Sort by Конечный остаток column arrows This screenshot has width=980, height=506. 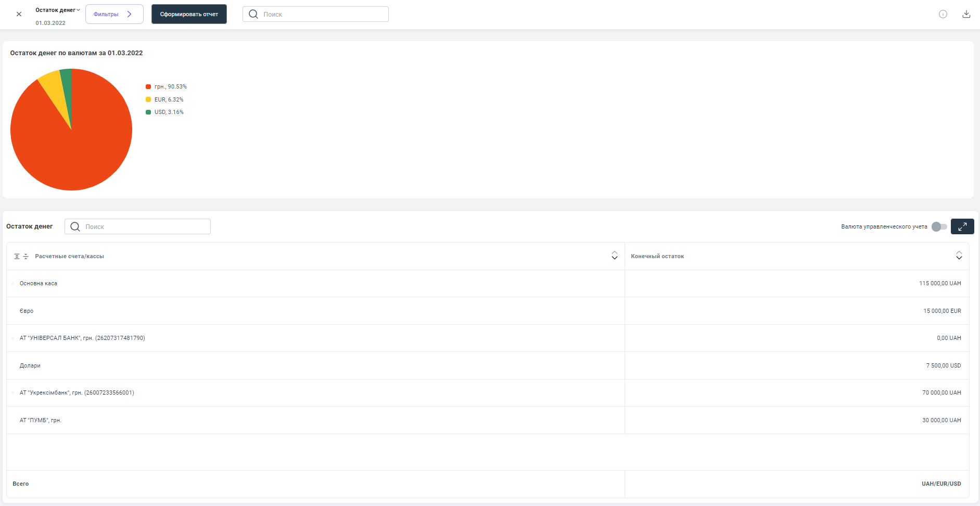(959, 256)
